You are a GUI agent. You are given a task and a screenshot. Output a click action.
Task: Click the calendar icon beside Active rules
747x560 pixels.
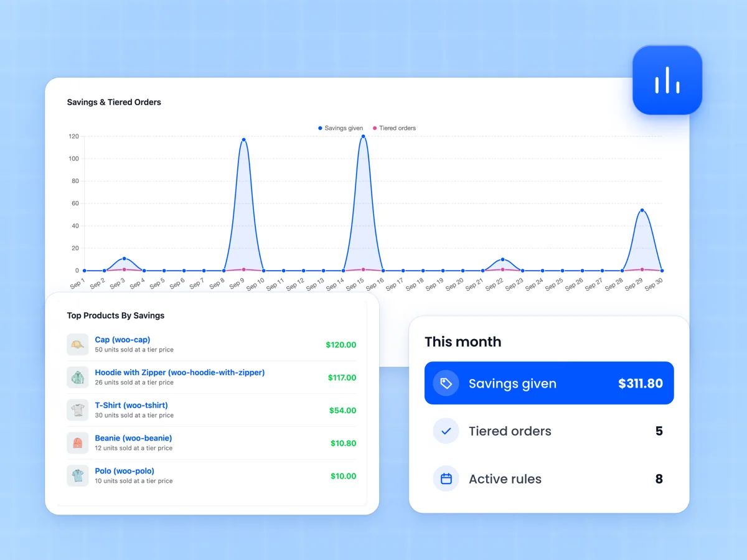click(x=446, y=478)
